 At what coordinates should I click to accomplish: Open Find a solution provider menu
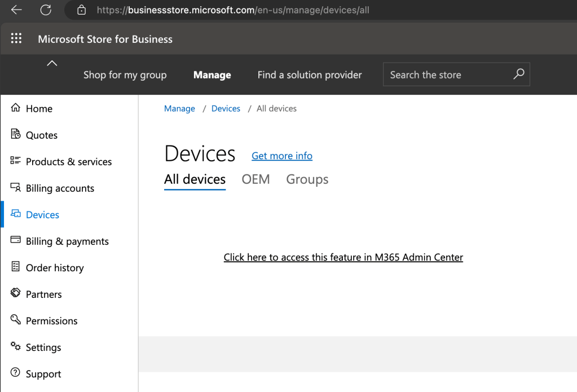click(310, 75)
